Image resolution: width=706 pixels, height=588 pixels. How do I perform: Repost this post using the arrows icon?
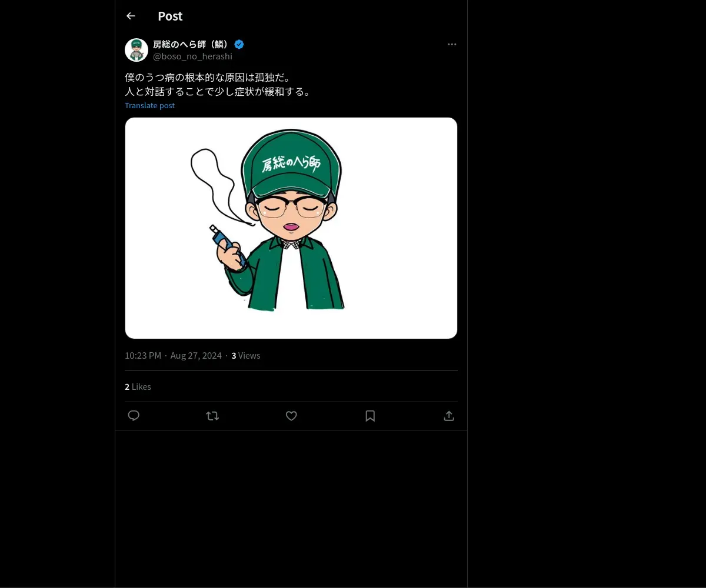212,416
